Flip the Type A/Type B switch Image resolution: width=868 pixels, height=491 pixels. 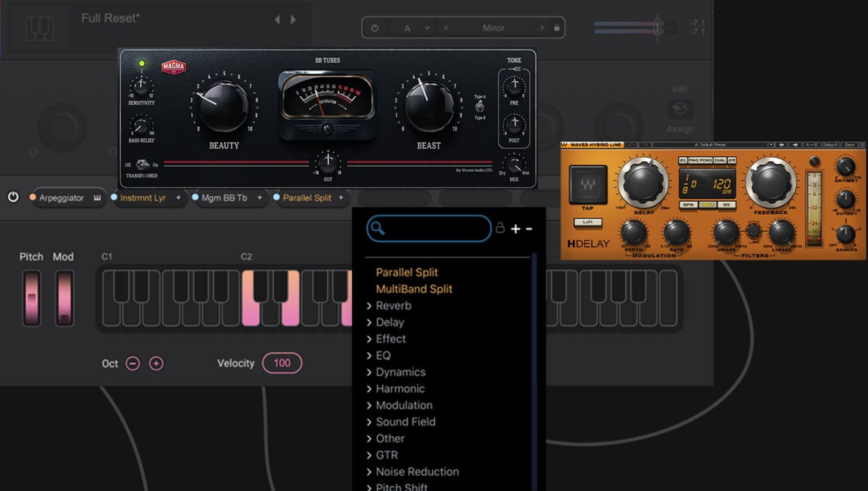479,107
